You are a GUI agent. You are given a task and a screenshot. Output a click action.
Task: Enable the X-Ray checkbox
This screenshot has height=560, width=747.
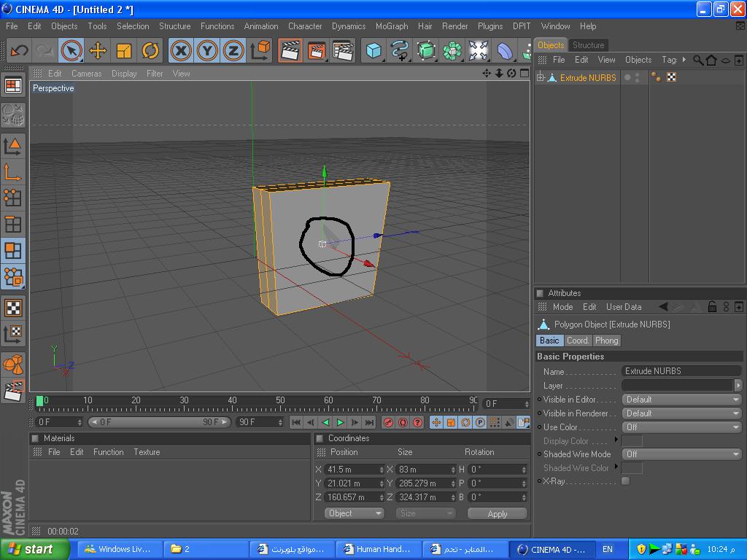coord(625,481)
